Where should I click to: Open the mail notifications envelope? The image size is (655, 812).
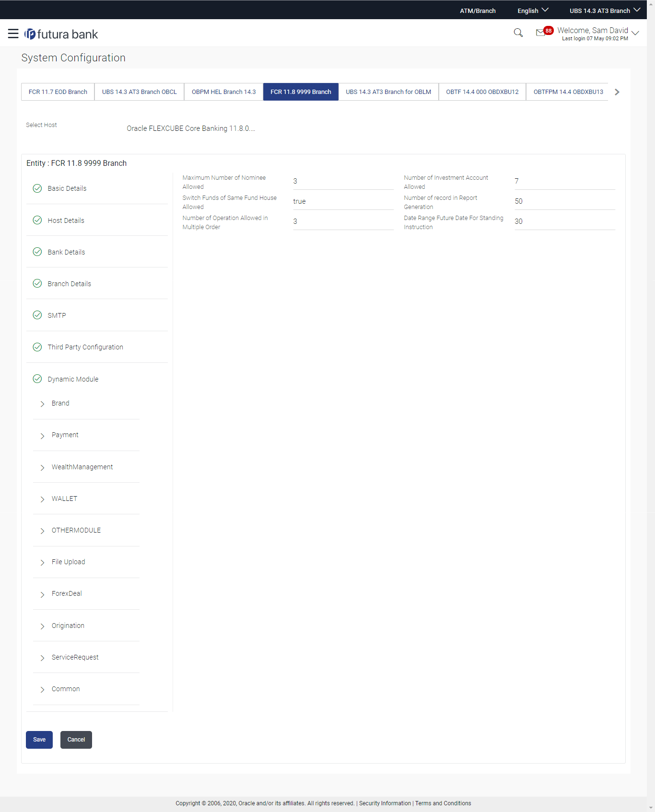coord(540,32)
